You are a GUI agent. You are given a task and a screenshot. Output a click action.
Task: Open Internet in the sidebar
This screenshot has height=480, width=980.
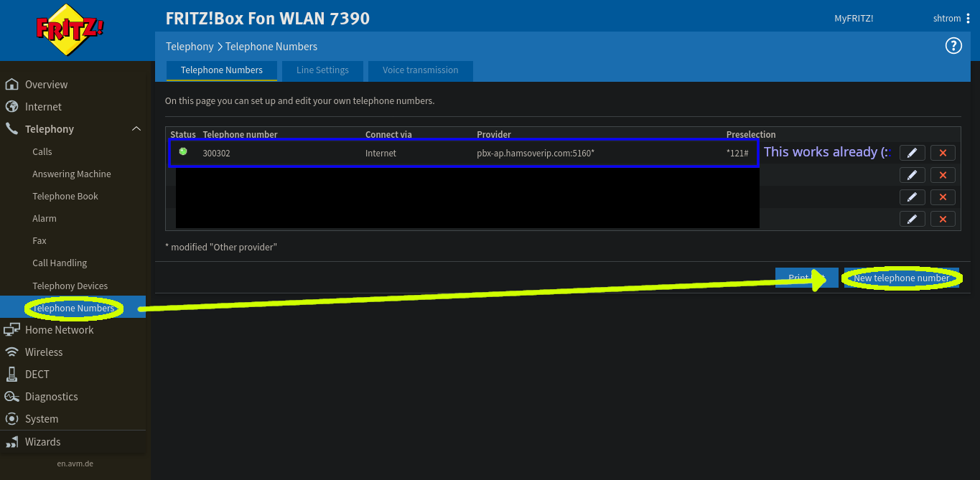pyautogui.click(x=43, y=107)
